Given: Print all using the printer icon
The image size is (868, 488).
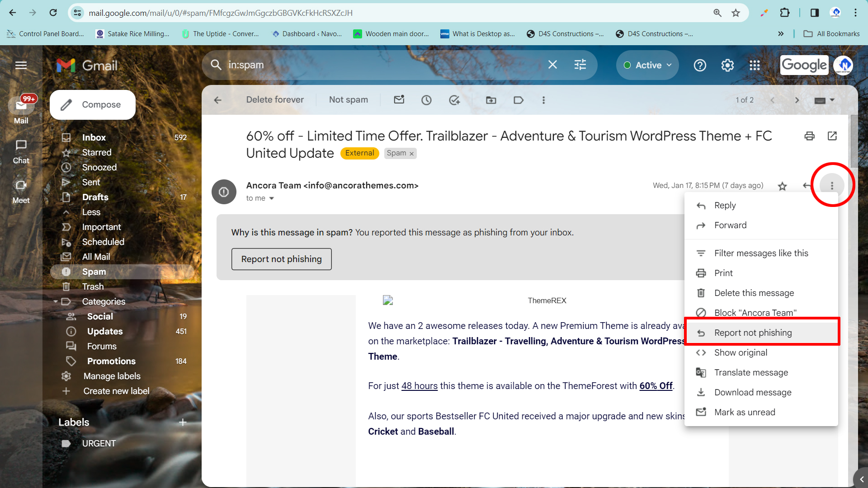Looking at the screenshot, I should (809, 136).
